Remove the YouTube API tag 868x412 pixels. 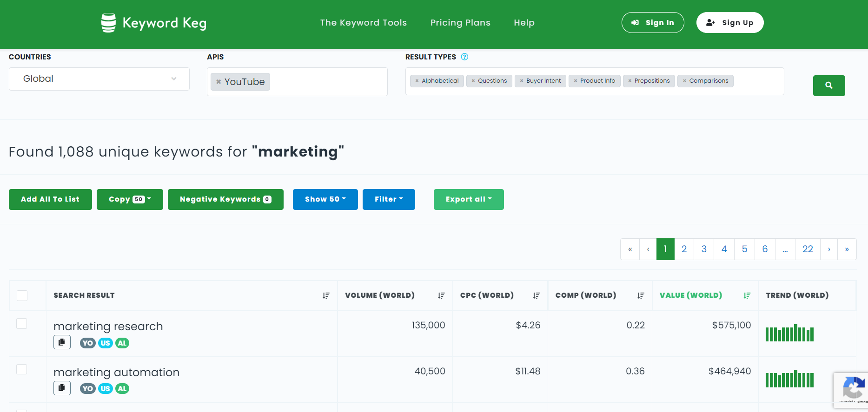[219, 82]
